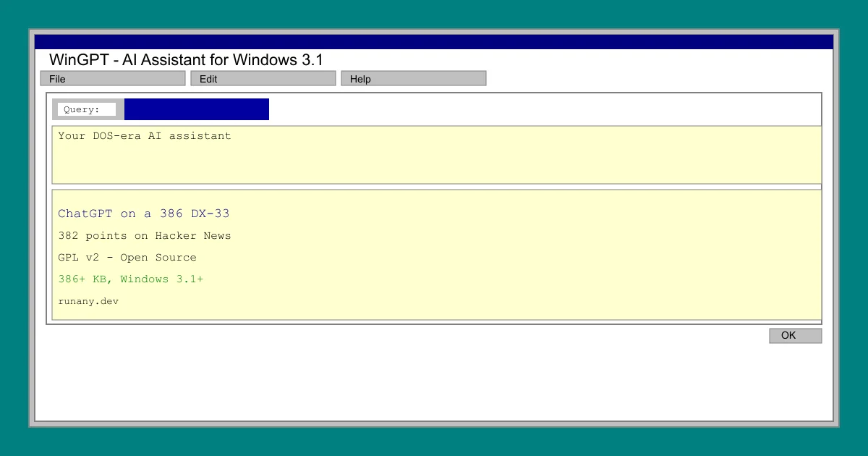Click the Query: label

[82, 109]
